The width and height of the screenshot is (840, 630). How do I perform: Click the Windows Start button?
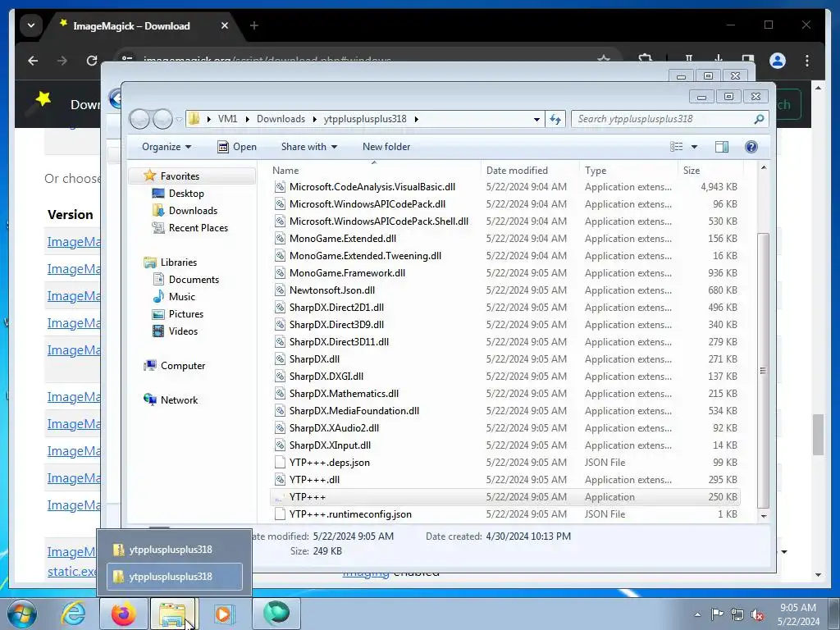pyautogui.click(x=22, y=614)
